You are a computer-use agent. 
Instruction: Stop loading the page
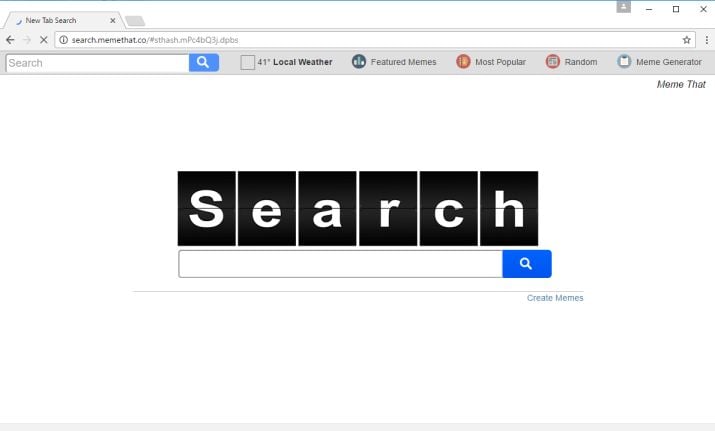pyautogui.click(x=44, y=40)
